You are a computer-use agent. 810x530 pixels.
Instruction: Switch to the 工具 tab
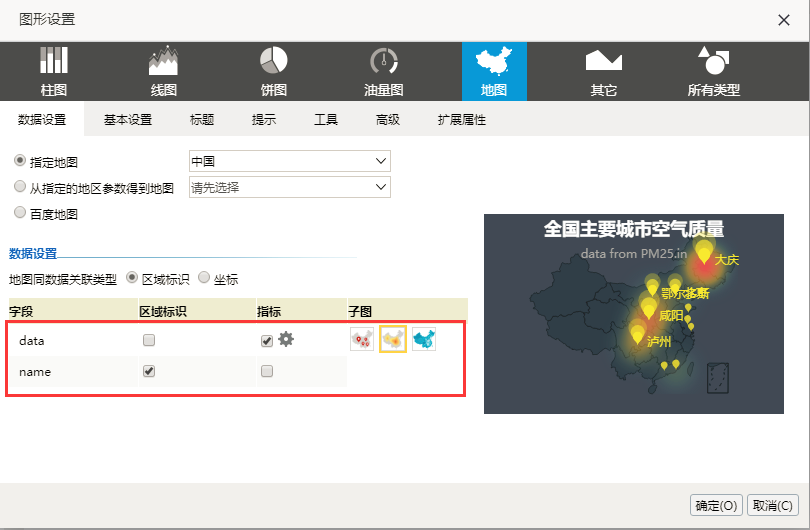tap(326, 120)
